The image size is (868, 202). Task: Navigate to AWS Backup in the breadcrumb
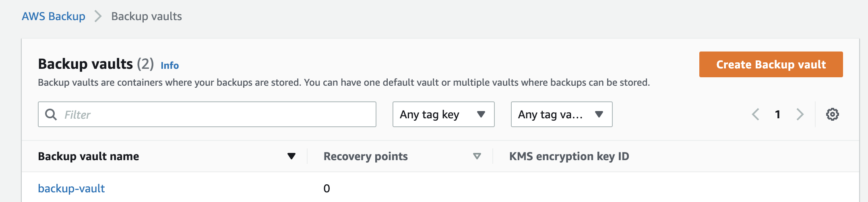(54, 16)
